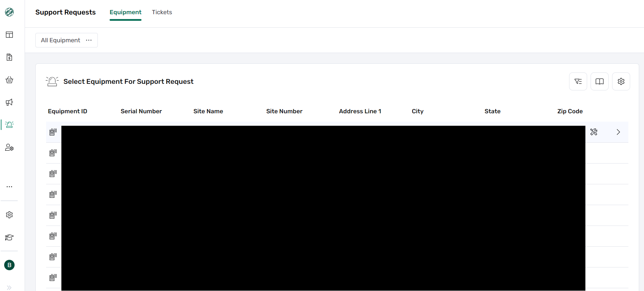644x291 pixels.
Task: Open the sidebar three-dots more menu
Action: click(x=9, y=187)
